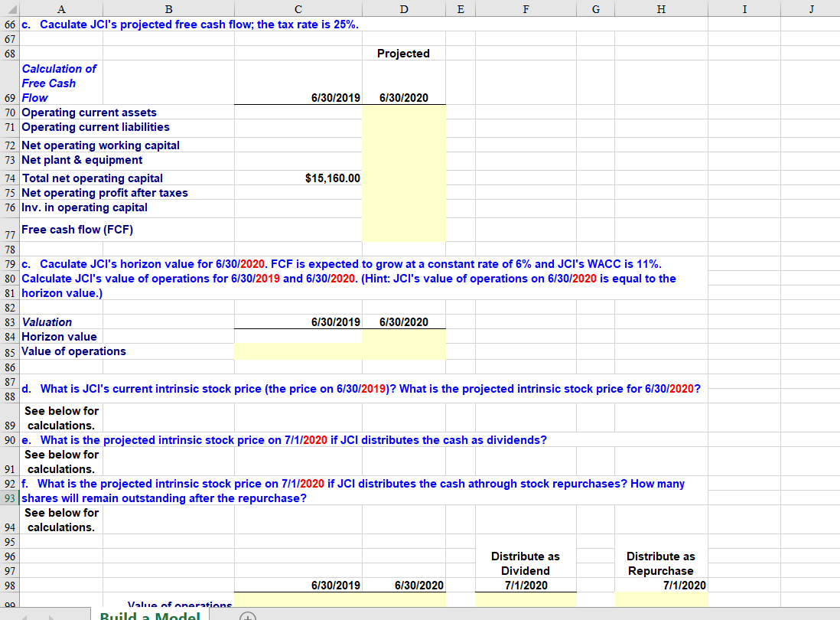Click 'See below for calculations' in row 89
The height and width of the screenshot is (620, 840).
coord(61,418)
